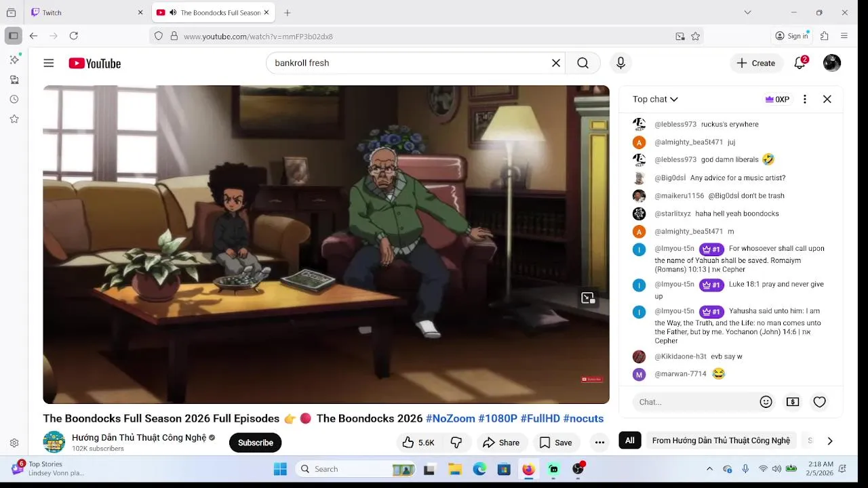The image size is (868, 488).
Task: Go back in browser history
Action: 33,36
